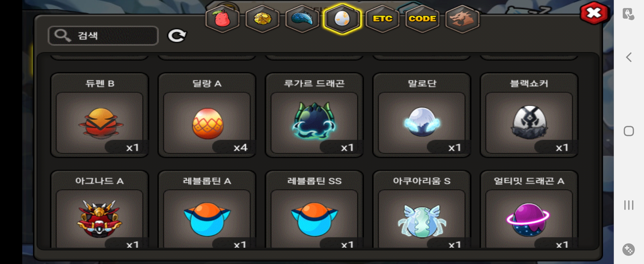Open the fruit food category tab
The width and height of the screenshot is (644, 264).
pyautogui.click(x=222, y=19)
